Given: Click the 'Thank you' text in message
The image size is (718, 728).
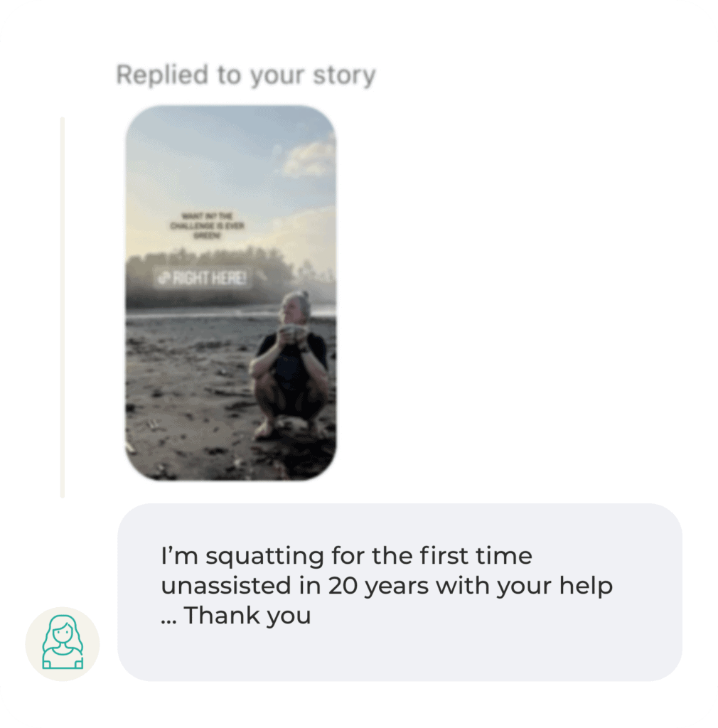Looking at the screenshot, I should (x=247, y=616).
